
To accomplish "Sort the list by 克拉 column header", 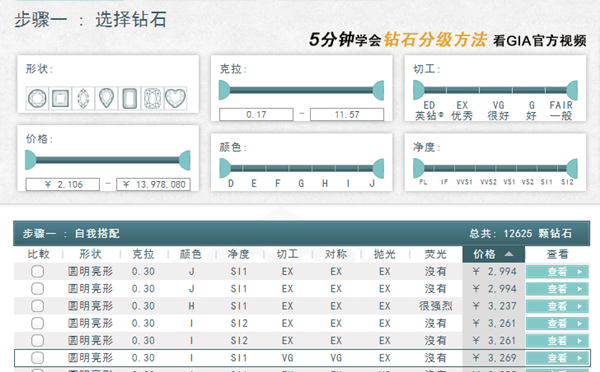I will click(x=143, y=254).
